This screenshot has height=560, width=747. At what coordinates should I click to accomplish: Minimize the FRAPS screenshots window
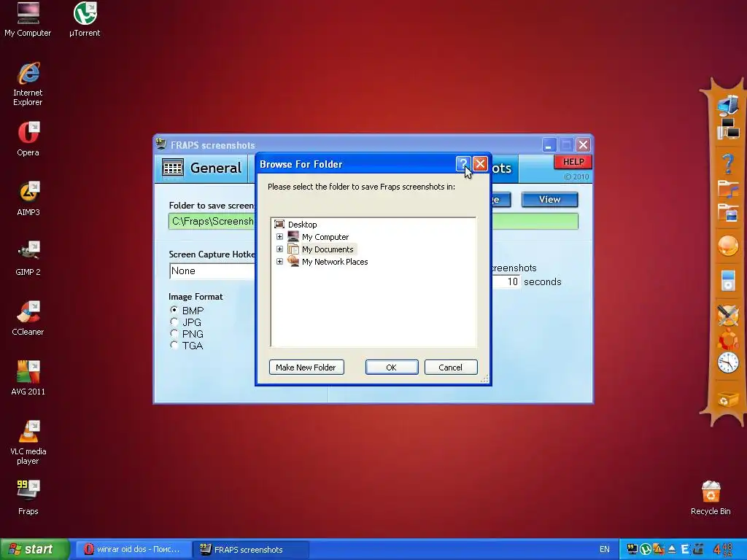pyautogui.click(x=549, y=145)
